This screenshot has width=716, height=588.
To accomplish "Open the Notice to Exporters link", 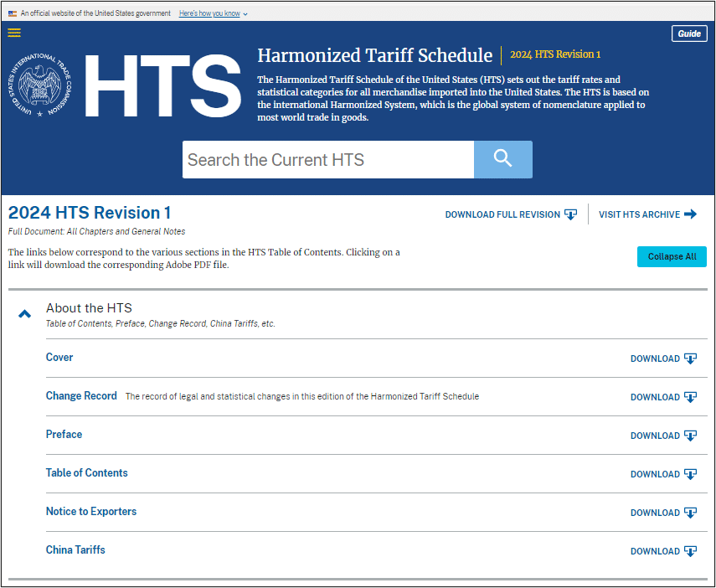I will coord(91,511).
